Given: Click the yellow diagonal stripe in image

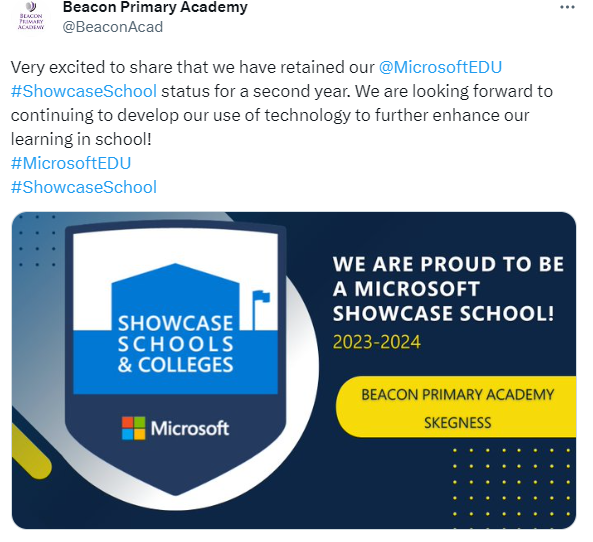Looking at the screenshot, I should (30, 451).
